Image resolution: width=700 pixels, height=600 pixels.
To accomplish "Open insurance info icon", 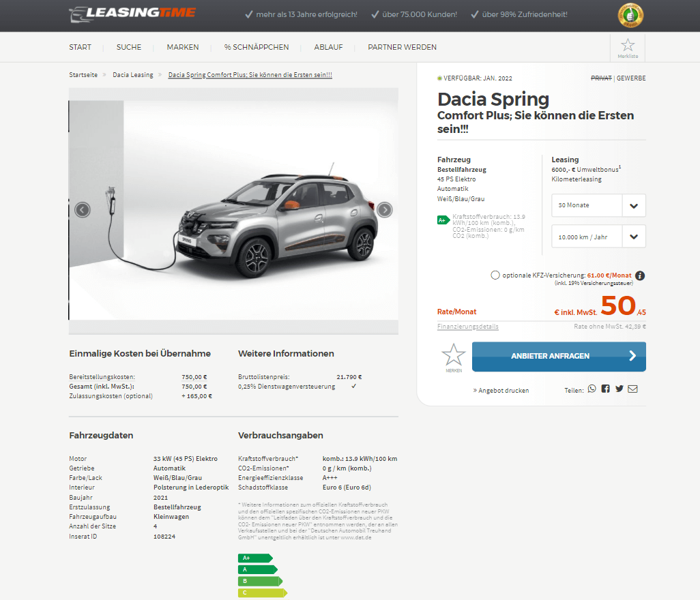I will tap(640, 275).
